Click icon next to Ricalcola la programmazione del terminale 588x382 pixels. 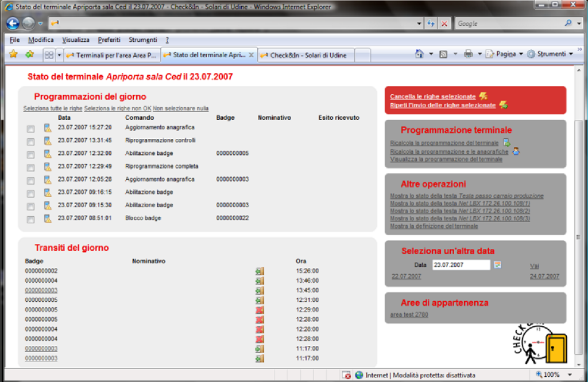(x=506, y=142)
